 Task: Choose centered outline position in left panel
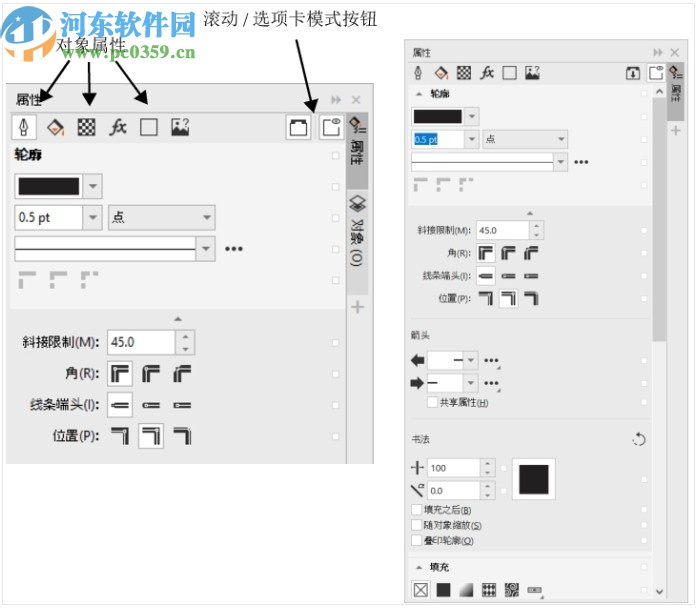click(x=151, y=436)
